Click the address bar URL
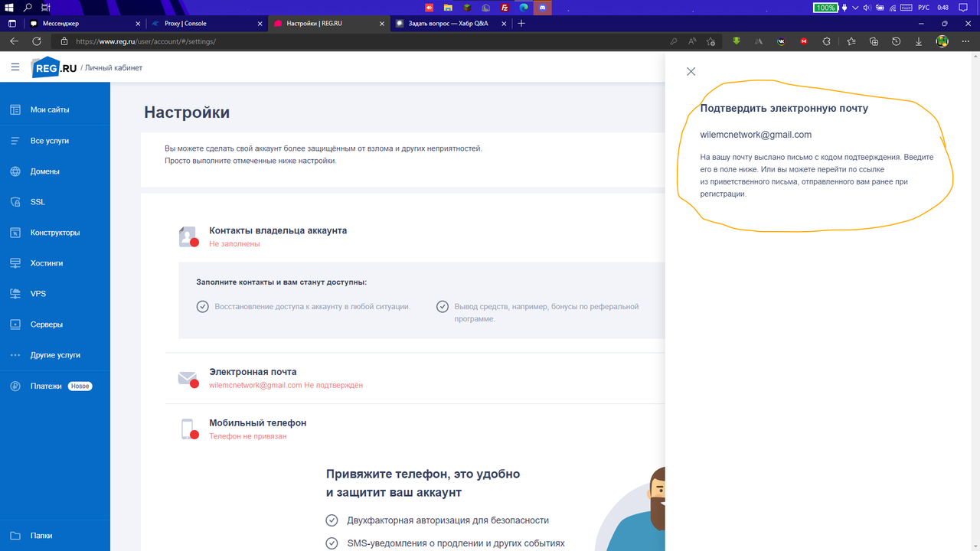980x551 pixels. (x=145, y=41)
